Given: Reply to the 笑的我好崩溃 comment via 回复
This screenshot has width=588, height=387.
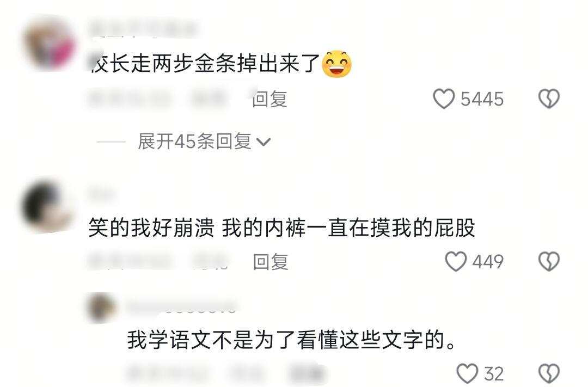Looking at the screenshot, I should coord(271,262).
